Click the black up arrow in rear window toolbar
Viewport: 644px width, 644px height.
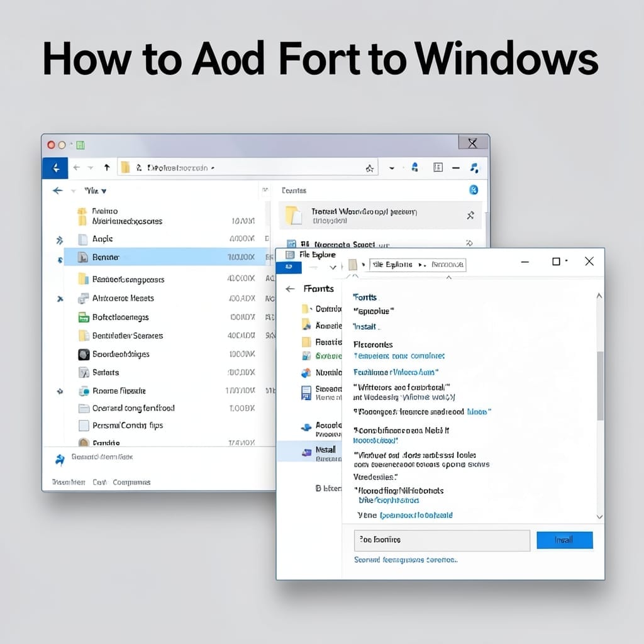pos(107,167)
